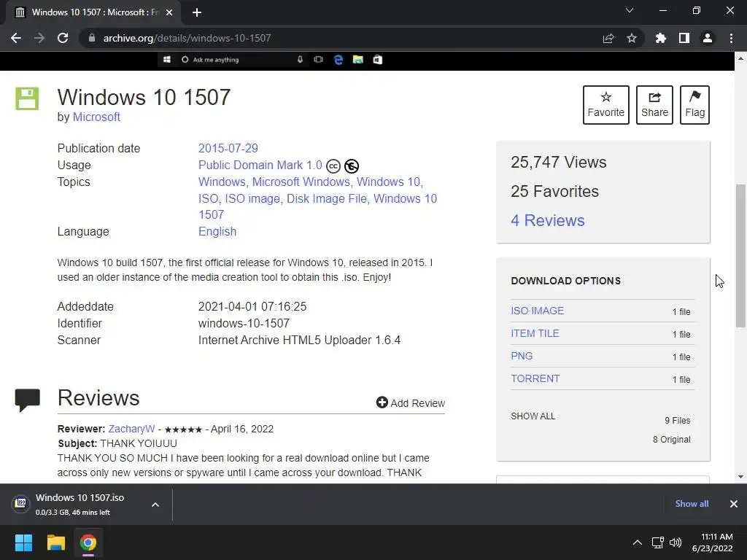The width and height of the screenshot is (747, 560).
Task: Open the English language link
Action: [x=217, y=231]
